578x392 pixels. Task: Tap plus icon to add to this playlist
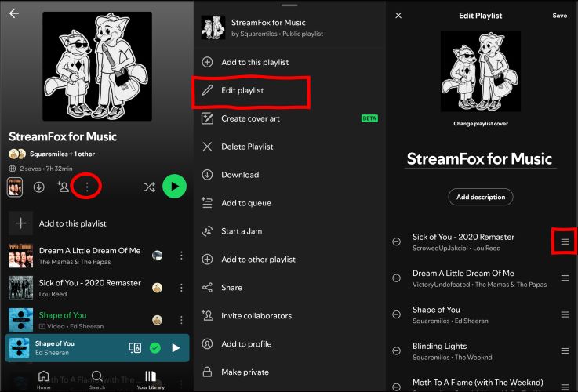click(21, 223)
